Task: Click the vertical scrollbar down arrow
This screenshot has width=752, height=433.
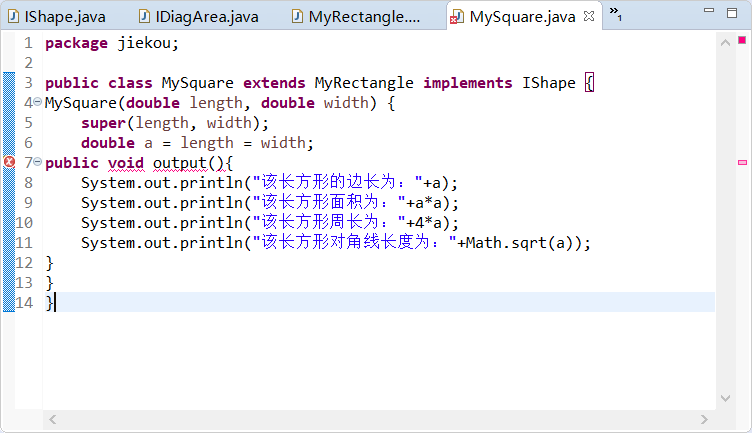Action: coord(725,398)
